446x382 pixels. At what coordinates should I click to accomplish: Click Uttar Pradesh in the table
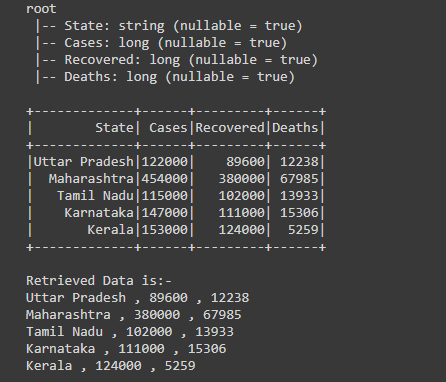(x=84, y=162)
